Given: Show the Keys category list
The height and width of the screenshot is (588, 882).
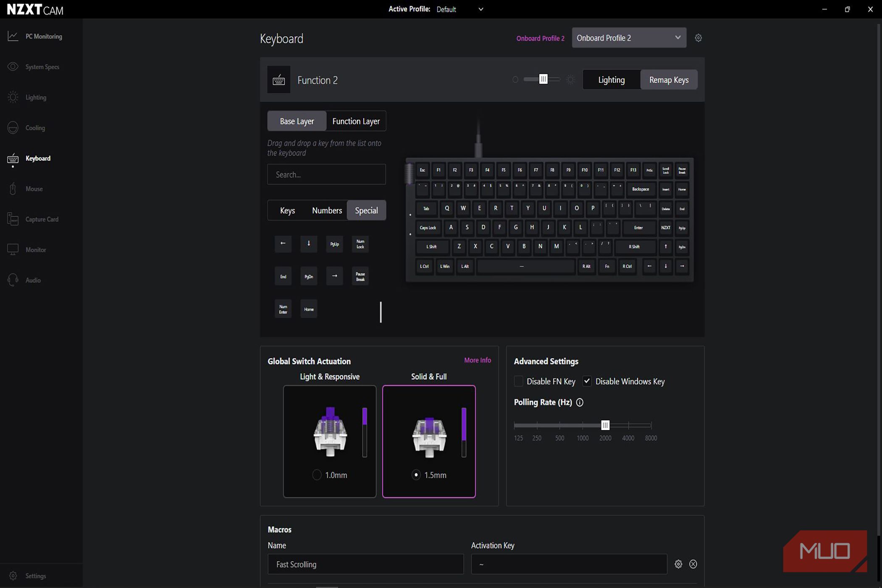Looking at the screenshot, I should click(287, 210).
